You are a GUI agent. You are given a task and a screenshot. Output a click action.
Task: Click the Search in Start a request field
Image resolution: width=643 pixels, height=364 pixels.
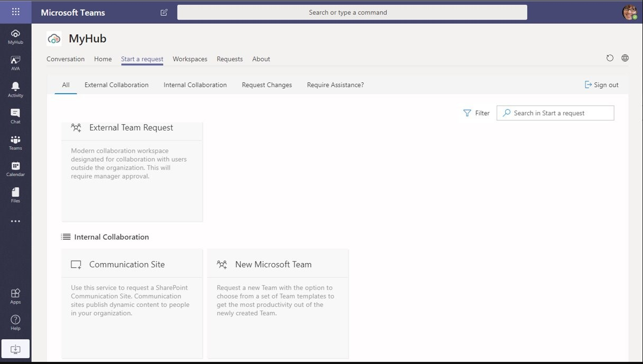(x=555, y=113)
